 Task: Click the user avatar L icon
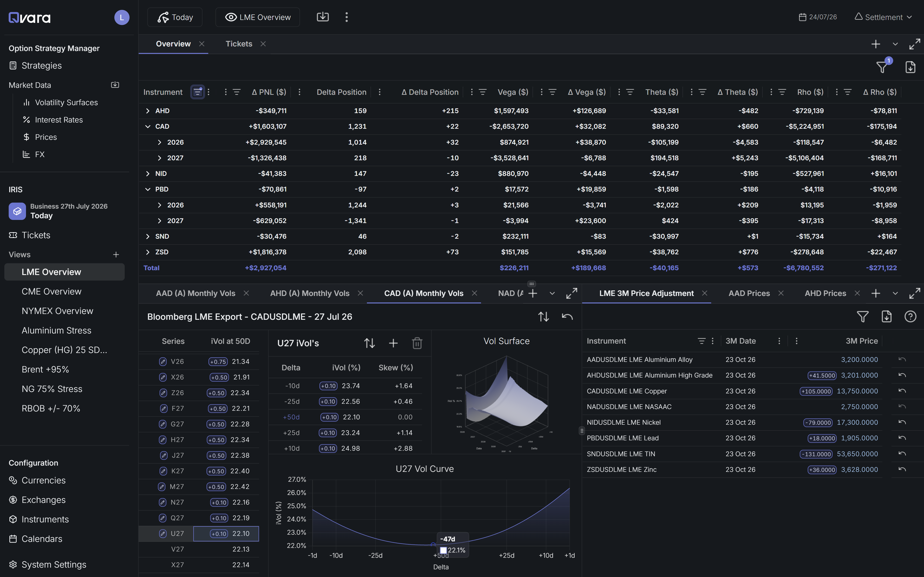pos(121,18)
